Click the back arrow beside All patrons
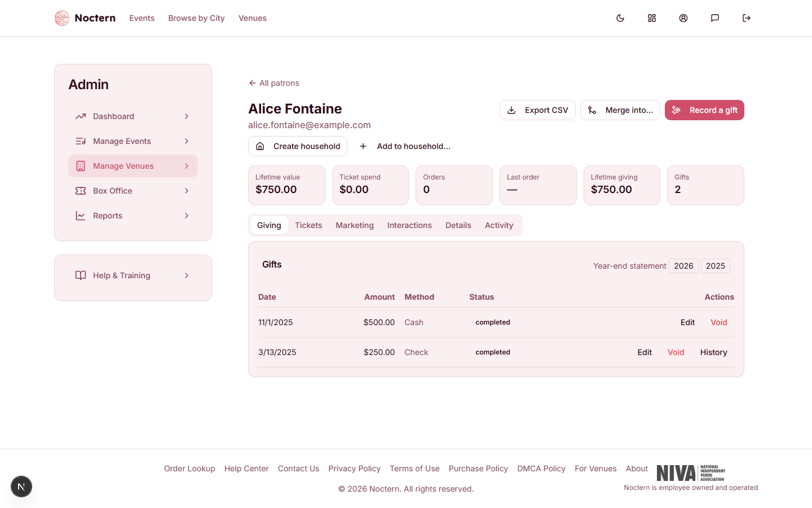This screenshot has width=812, height=508. [252, 83]
